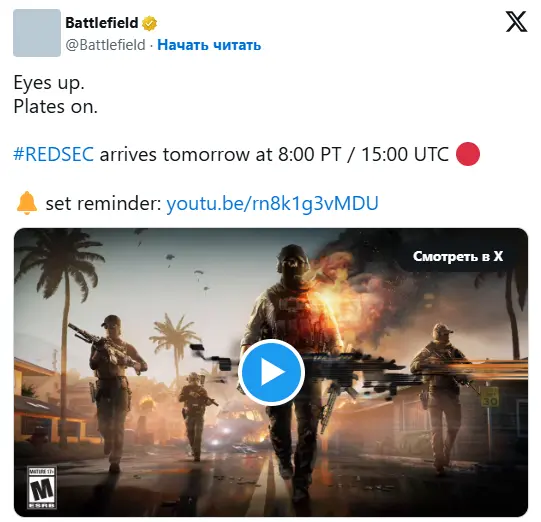Image resolution: width=541 pixels, height=522 pixels.
Task: Click the 'Eyes up.' tweet line
Action: tap(49, 83)
